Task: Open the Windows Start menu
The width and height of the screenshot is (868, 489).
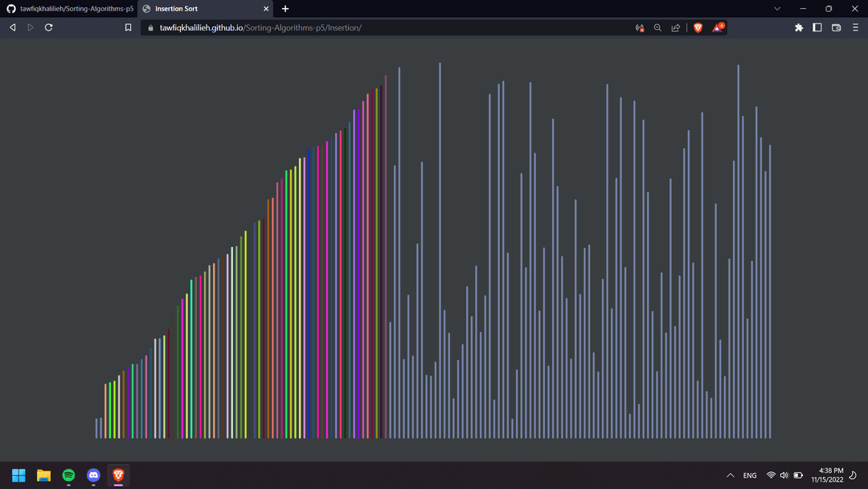Action: [18, 475]
